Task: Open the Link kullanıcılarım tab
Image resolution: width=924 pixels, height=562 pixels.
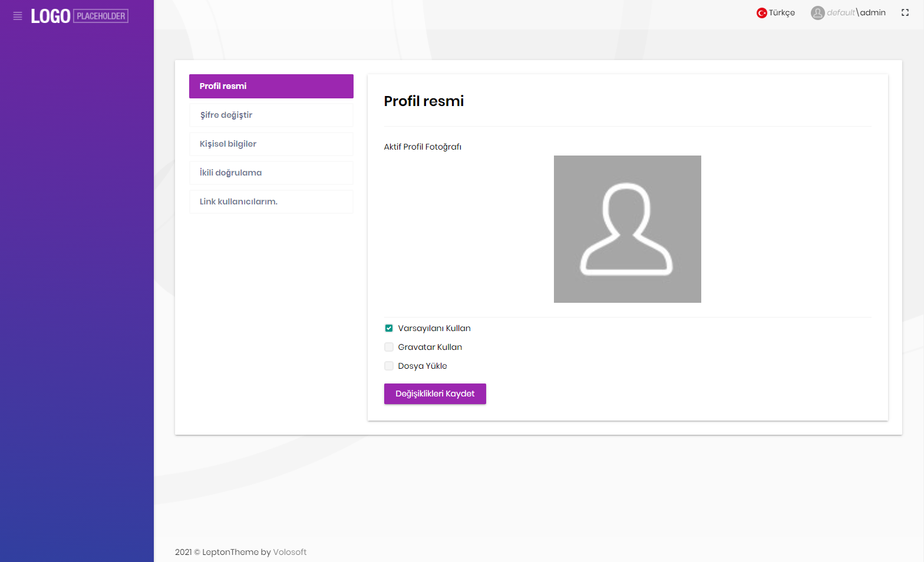Action: tap(271, 201)
